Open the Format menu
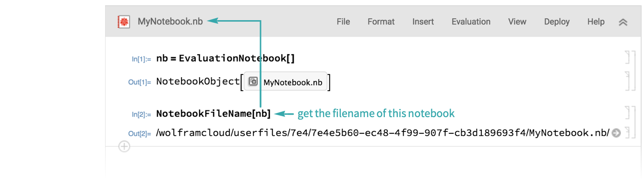Image resolution: width=644 pixels, height=180 pixels. 381,22
